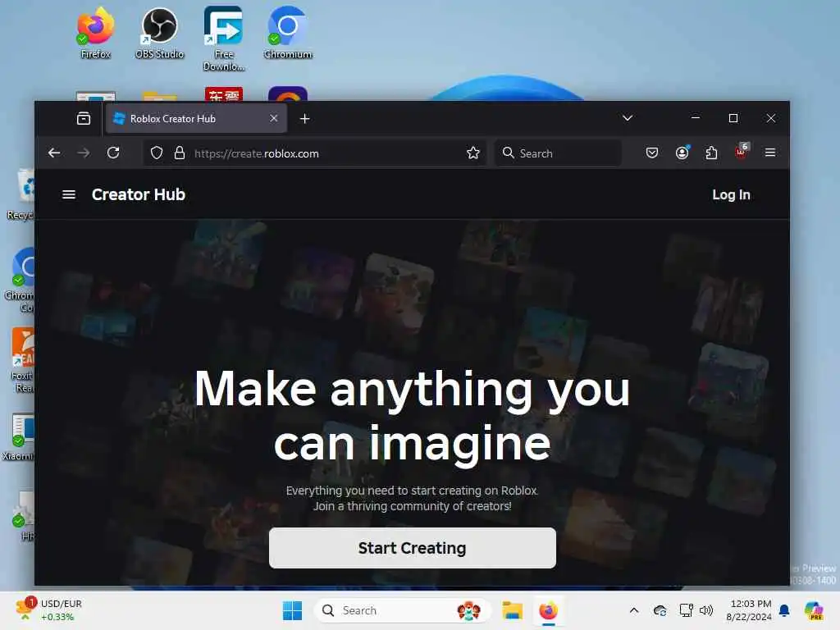Select the Roblox Creator Hub tab

197,118
